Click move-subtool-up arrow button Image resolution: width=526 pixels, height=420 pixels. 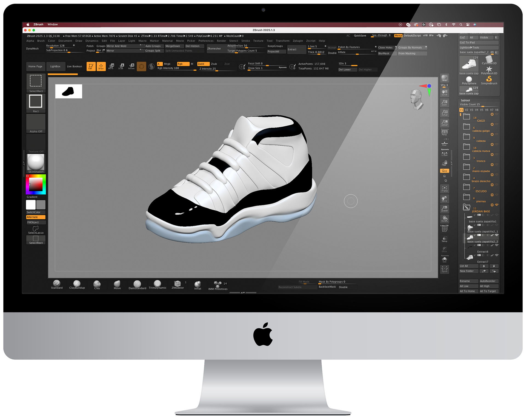click(x=484, y=266)
